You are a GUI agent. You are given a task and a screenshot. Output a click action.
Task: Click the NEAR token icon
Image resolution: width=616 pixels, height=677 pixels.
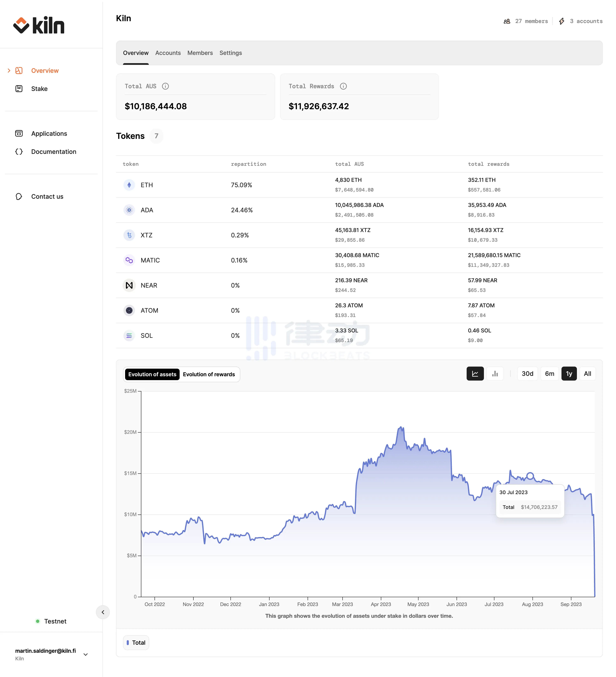pos(129,286)
